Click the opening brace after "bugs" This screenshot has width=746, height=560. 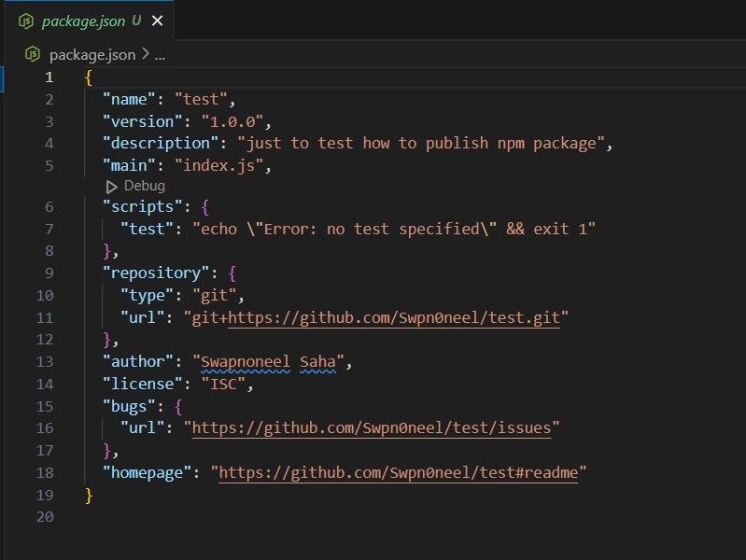click(x=178, y=406)
